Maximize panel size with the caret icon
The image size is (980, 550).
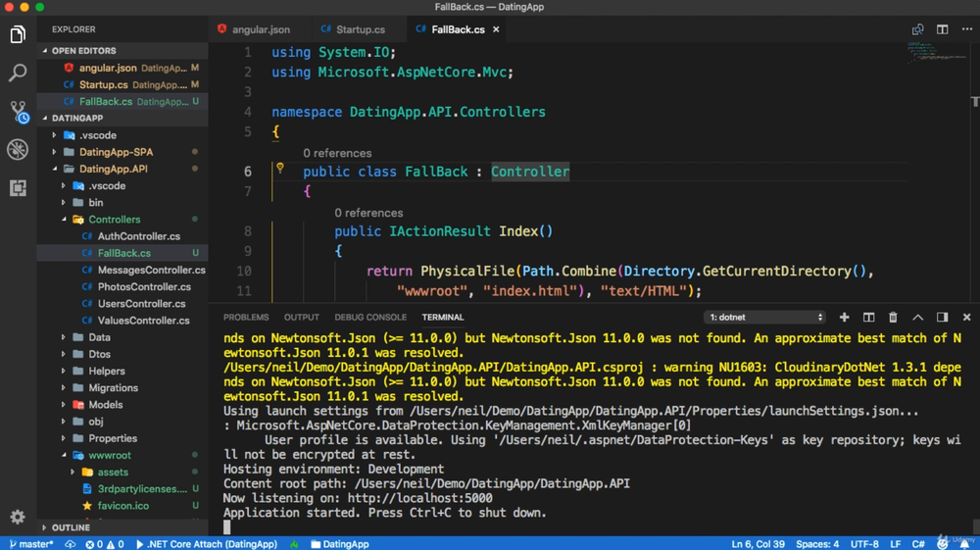click(x=917, y=317)
